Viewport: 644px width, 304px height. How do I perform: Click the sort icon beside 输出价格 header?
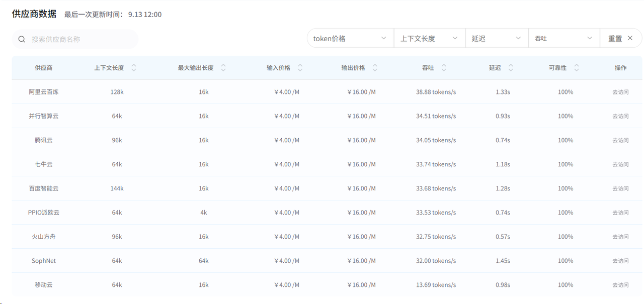point(375,68)
